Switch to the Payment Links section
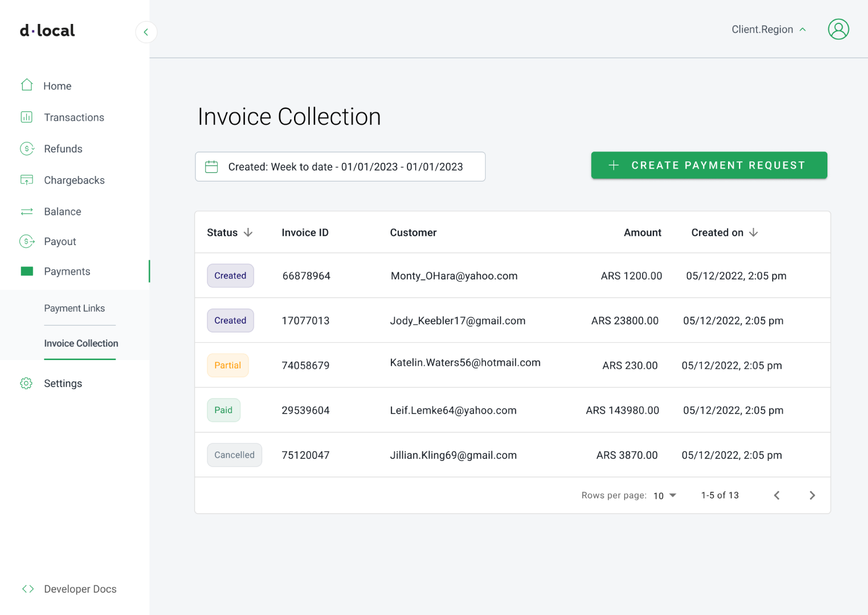Image resolution: width=868 pixels, height=615 pixels. (x=74, y=308)
